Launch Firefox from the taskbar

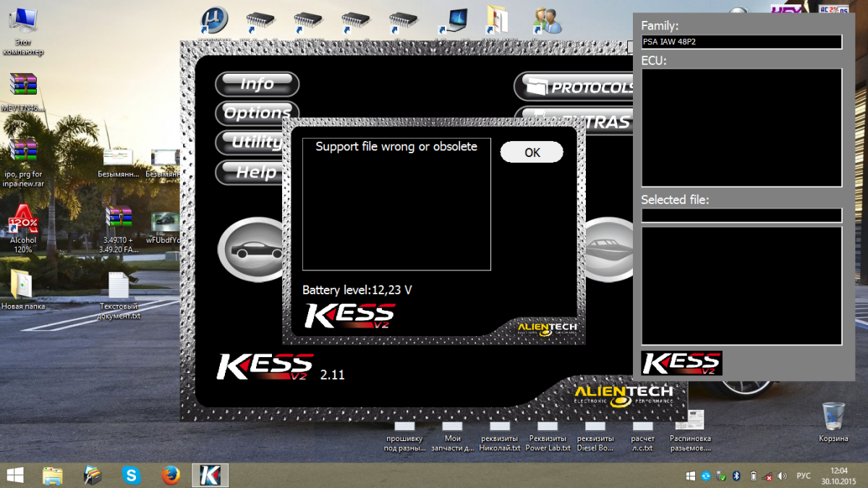click(171, 475)
